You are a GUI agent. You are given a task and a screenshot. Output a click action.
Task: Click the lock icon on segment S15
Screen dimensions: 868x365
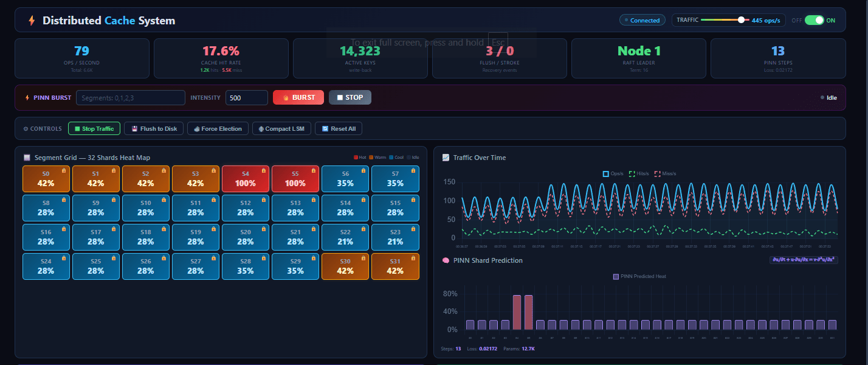(x=413, y=200)
